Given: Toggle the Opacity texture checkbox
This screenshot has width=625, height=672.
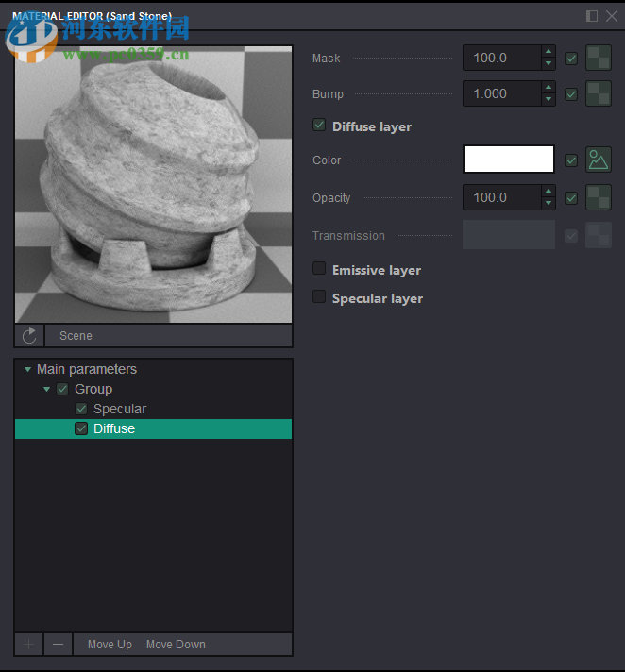Looking at the screenshot, I should pos(571,198).
